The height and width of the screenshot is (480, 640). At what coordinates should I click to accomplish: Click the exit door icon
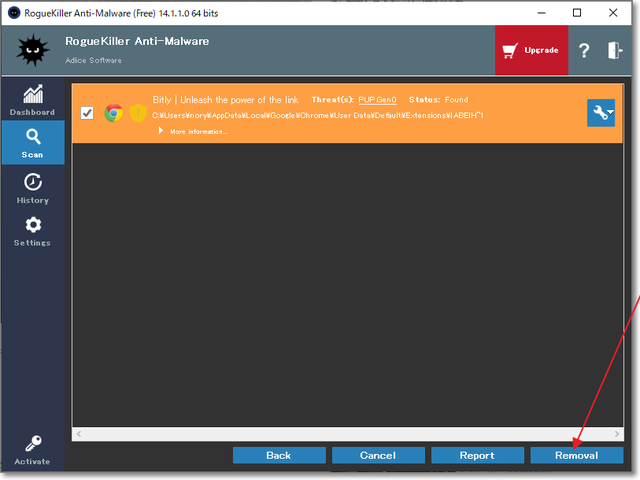tap(614, 51)
